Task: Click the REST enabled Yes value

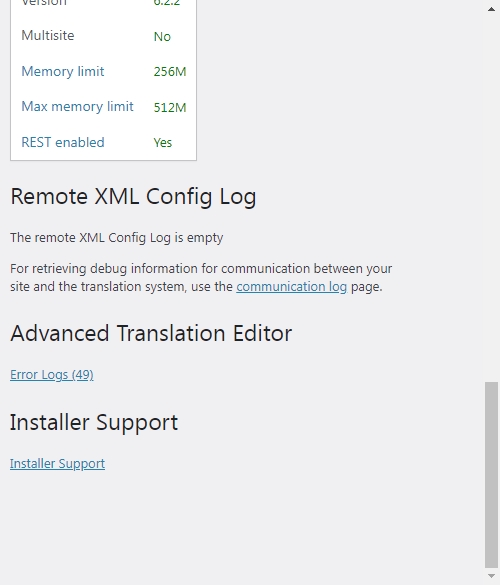Action: (163, 143)
